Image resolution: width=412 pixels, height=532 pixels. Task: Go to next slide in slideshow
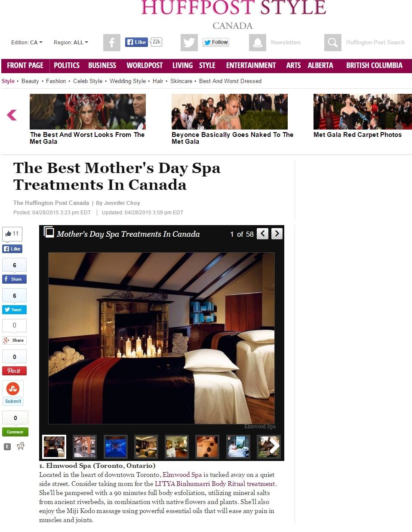(277, 234)
